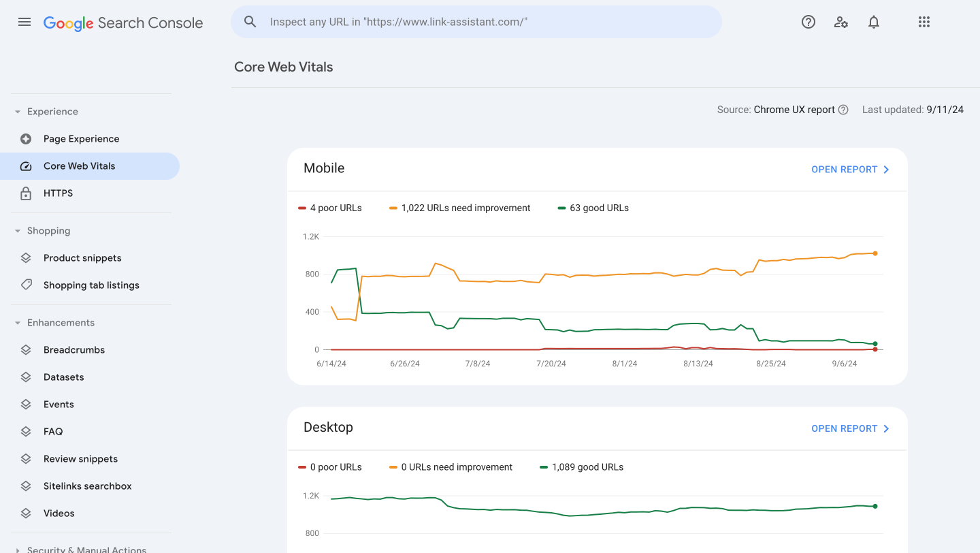Click the green endpoint on Mobile chart
The height and width of the screenshot is (553, 980).
tap(875, 344)
